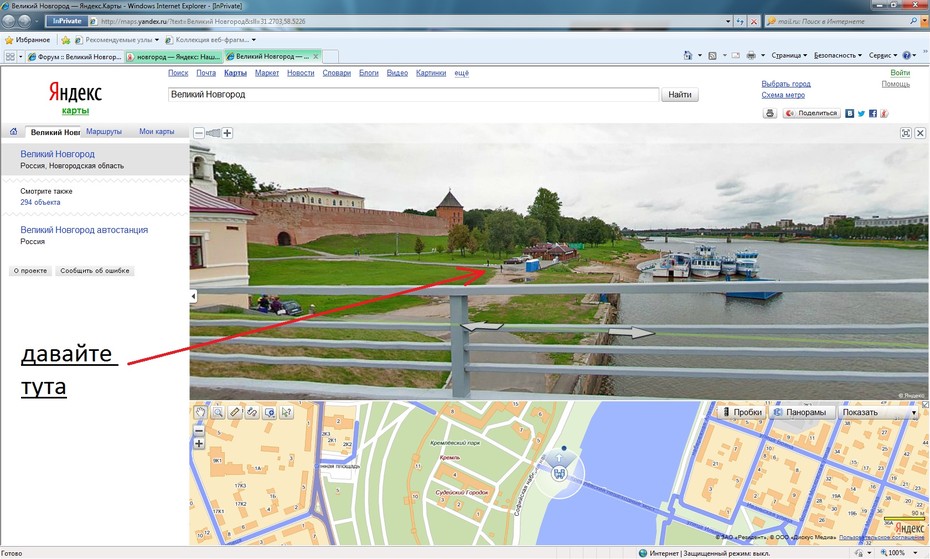The image size is (930, 559).
Task: Click the print icon near Поделиться
Action: point(770,113)
